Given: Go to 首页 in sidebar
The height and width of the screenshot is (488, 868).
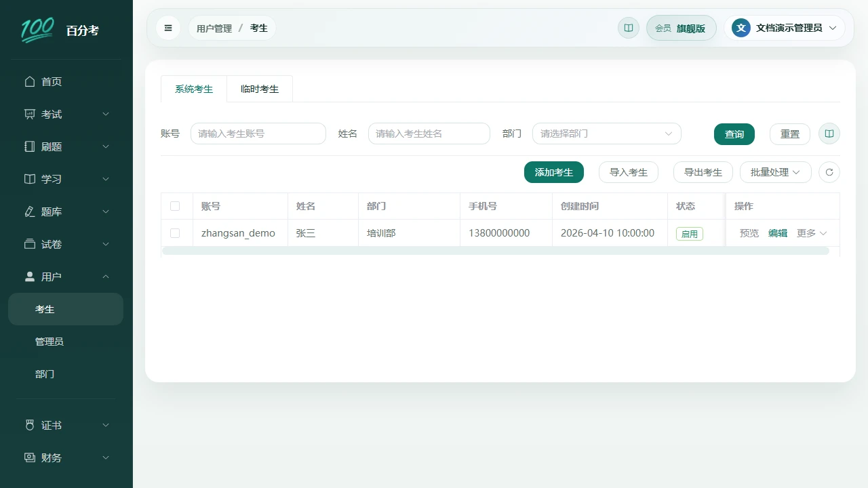Looking at the screenshot, I should click(66, 81).
